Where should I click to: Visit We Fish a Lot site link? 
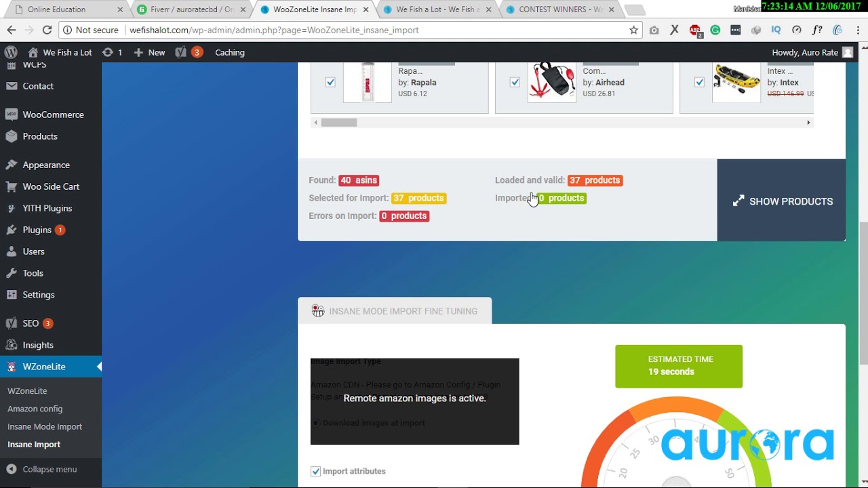click(x=60, y=52)
